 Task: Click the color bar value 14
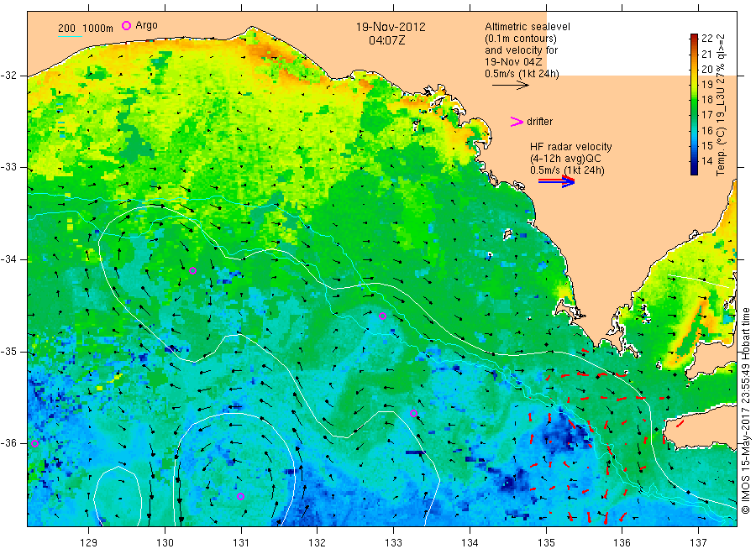(706, 161)
